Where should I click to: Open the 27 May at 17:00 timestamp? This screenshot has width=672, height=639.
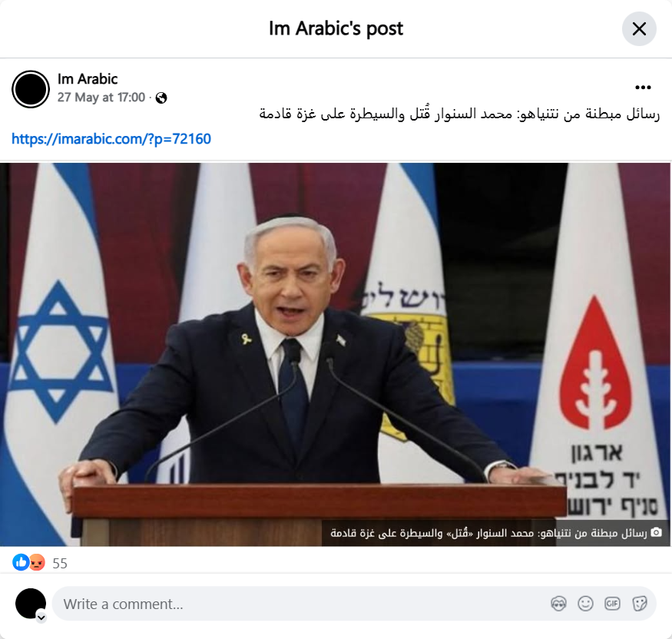[101, 98]
